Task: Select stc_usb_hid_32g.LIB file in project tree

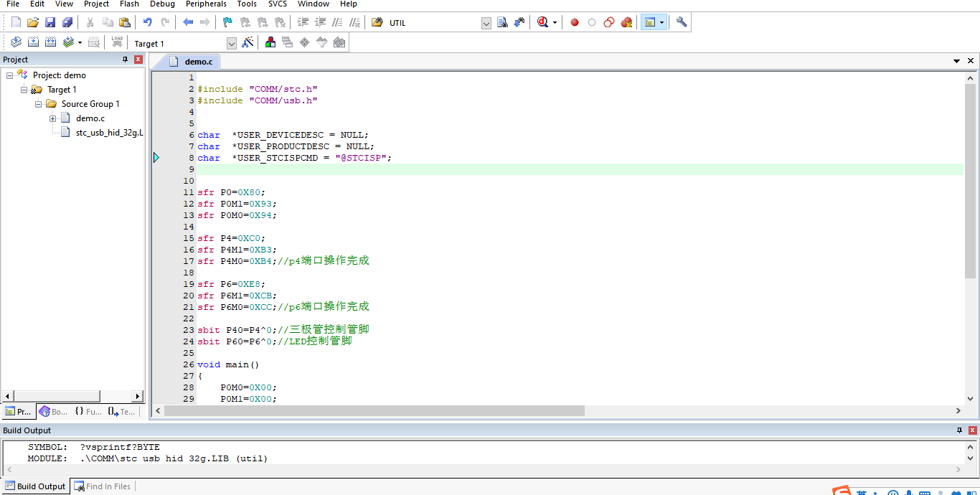Action: click(109, 133)
